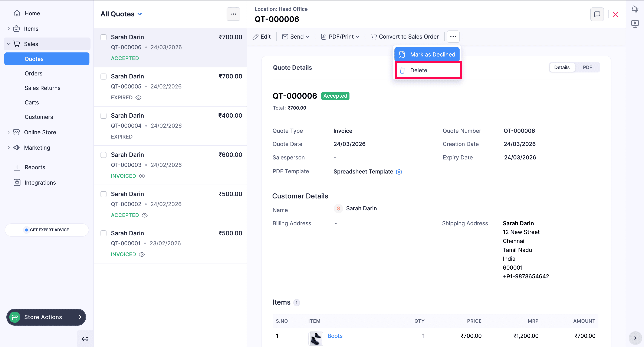The image size is (644, 347).
Task: Click the video tutorial icon at right edge
Action: coord(635,24)
